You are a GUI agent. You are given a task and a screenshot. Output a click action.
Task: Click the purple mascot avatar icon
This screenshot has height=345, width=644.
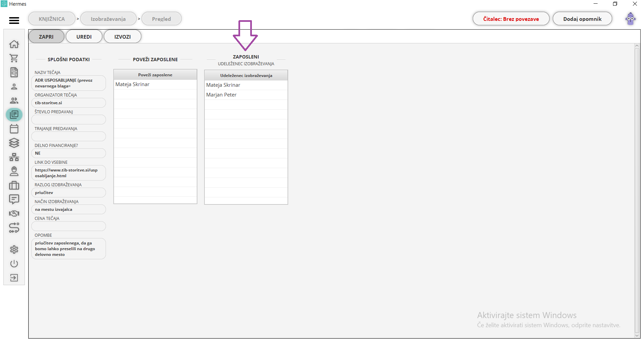(631, 19)
